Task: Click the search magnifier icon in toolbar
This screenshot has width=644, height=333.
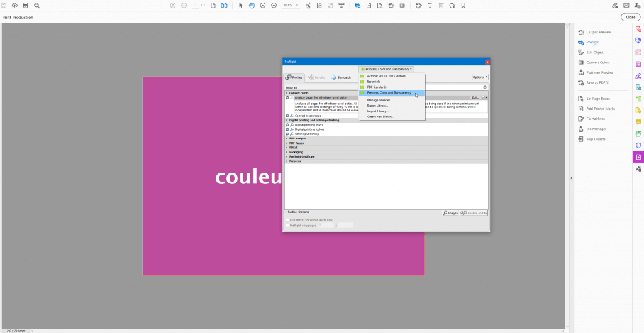Action: pos(37,5)
